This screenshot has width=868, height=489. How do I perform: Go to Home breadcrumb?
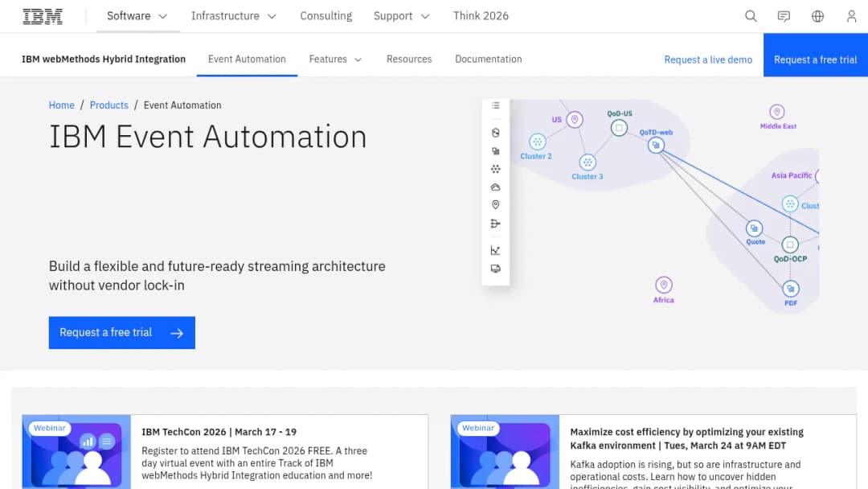61,105
